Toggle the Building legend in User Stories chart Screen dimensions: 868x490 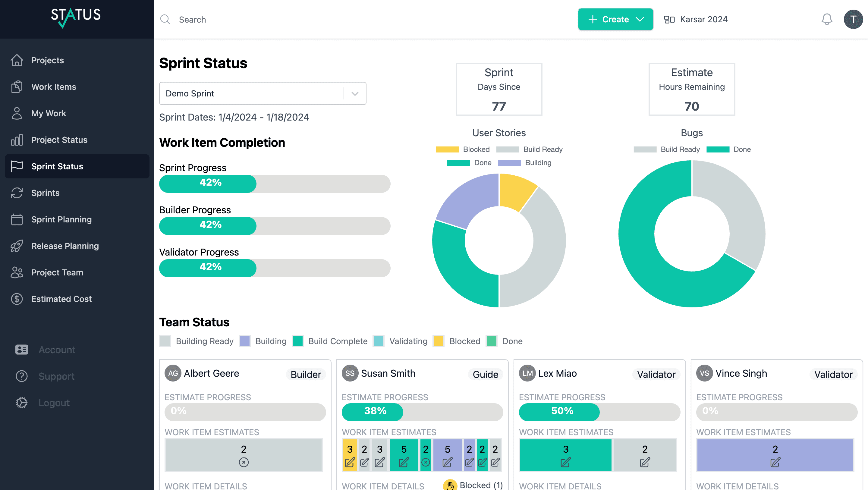click(x=525, y=163)
